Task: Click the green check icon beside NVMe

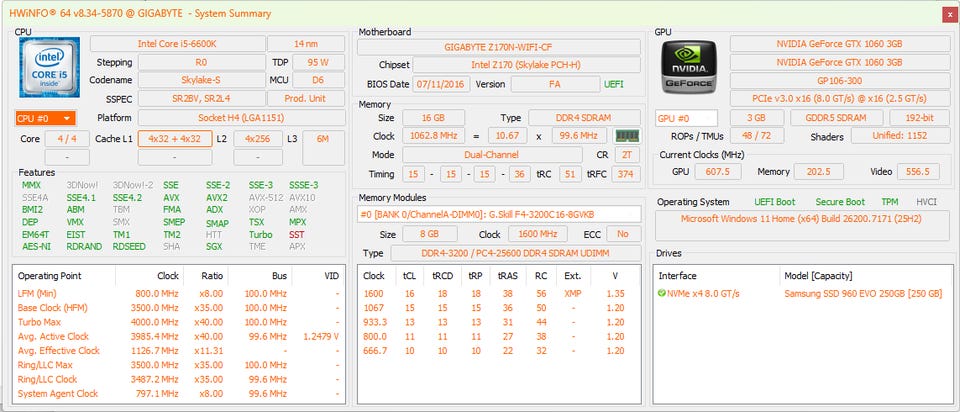Action: coord(662,293)
